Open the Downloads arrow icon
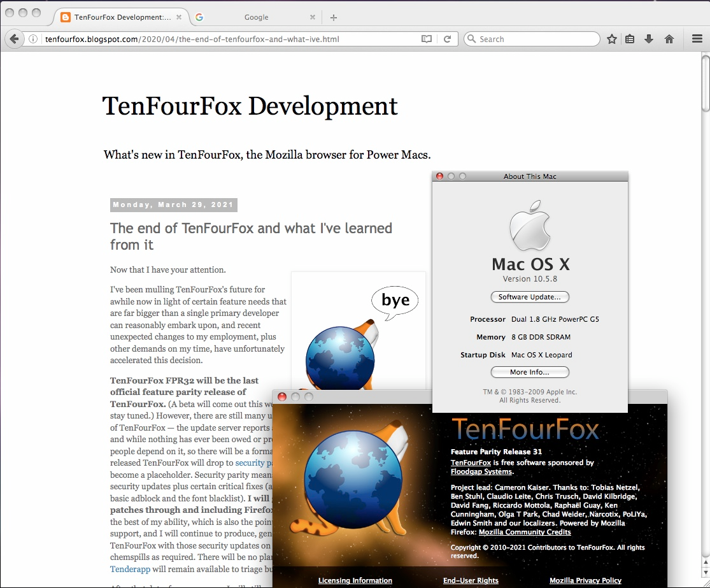710x588 pixels. tap(649, 39)
